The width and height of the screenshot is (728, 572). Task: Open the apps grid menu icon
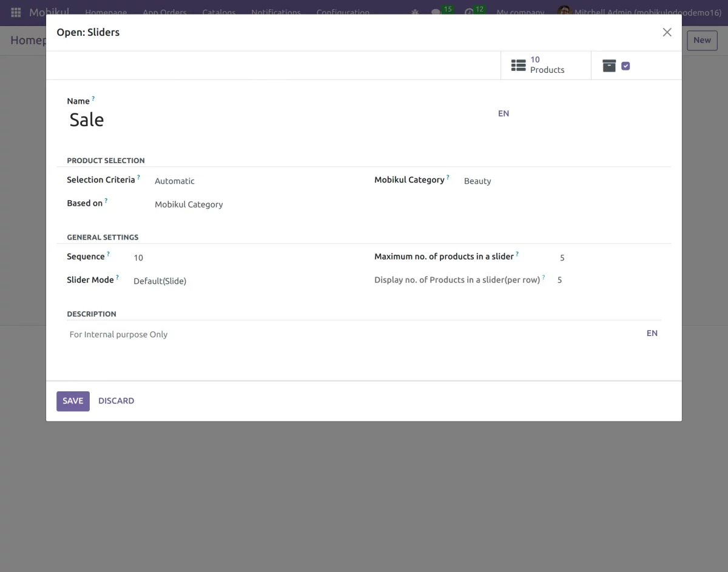[x=16, y=12]
